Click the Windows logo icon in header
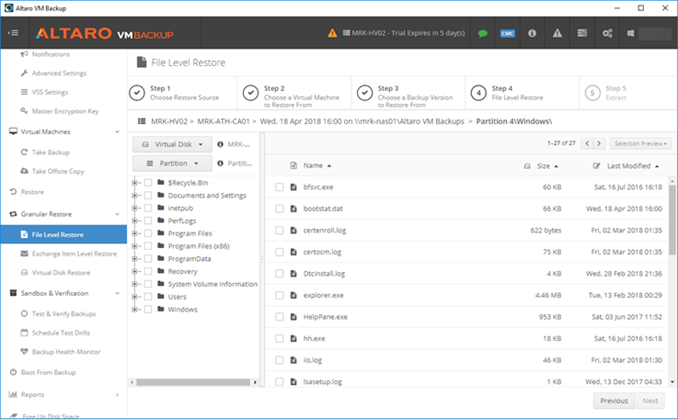678x419 pixels. tap(630, 33)
